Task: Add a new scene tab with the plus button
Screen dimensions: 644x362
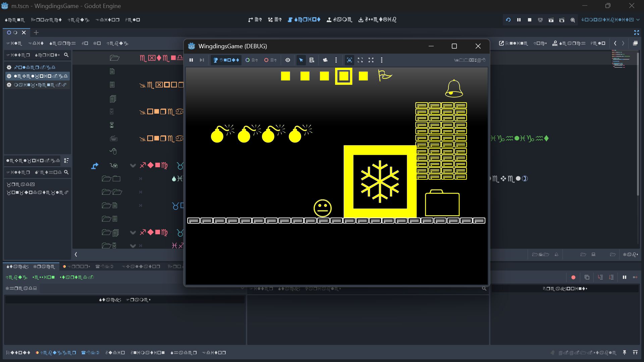Action: coord(36,33)
